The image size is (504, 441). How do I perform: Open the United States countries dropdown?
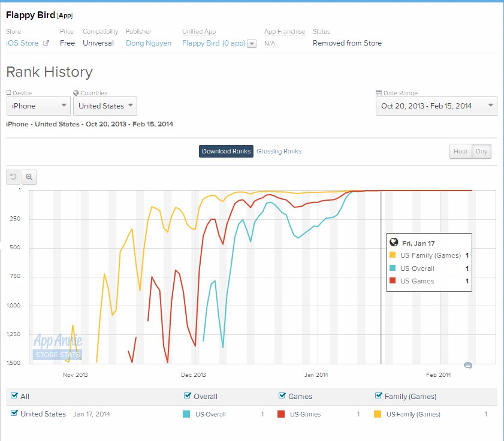pyautogui.click(x=105, y=106)
